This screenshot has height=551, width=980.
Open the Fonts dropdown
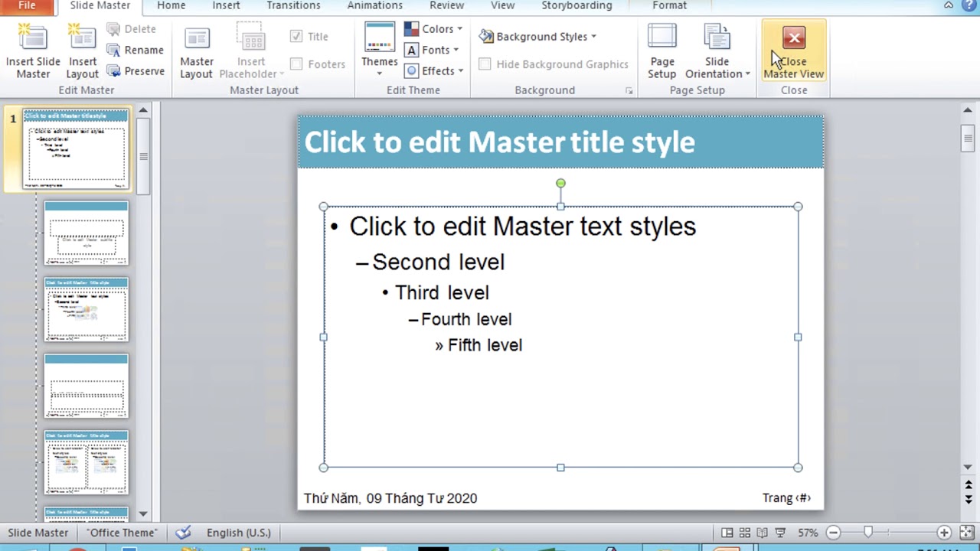[432, 50]
